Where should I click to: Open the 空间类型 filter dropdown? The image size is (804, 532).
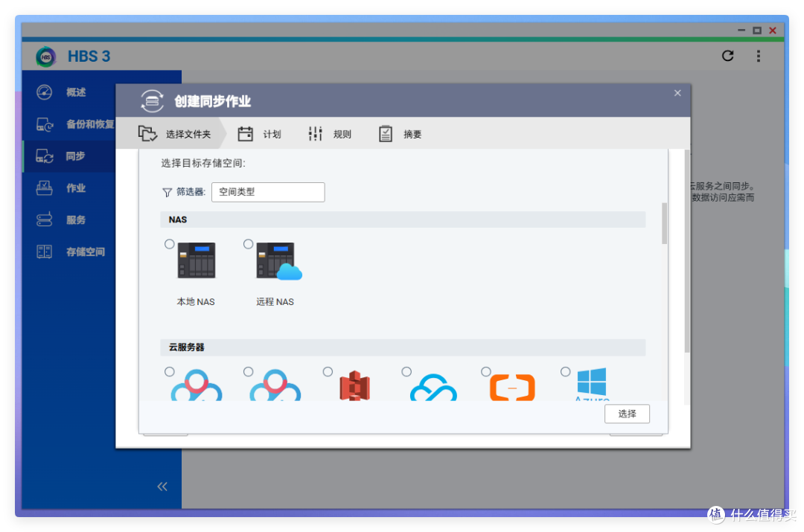[x=268, y=192]
